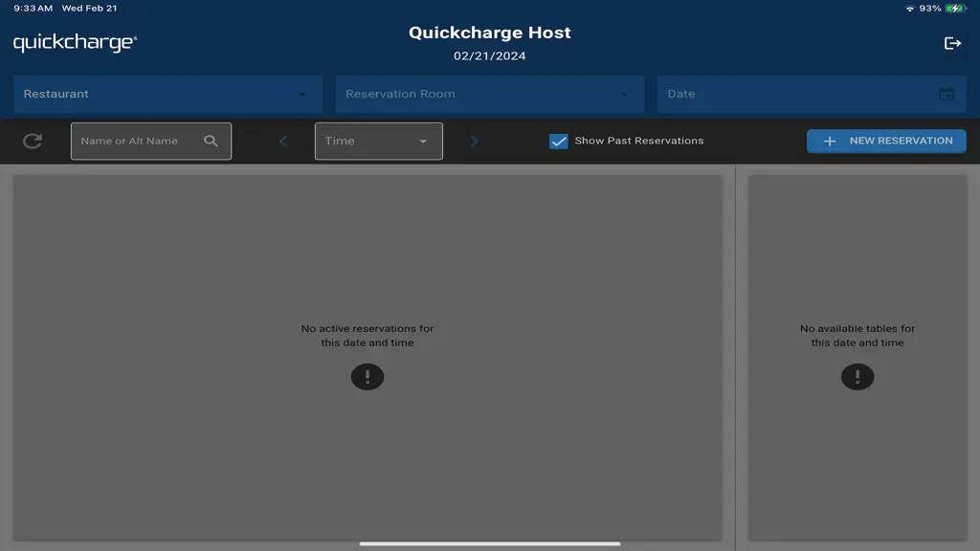Click the logout icon in header
The height and width of the screenshot is (551, 980).
[952, 43]
